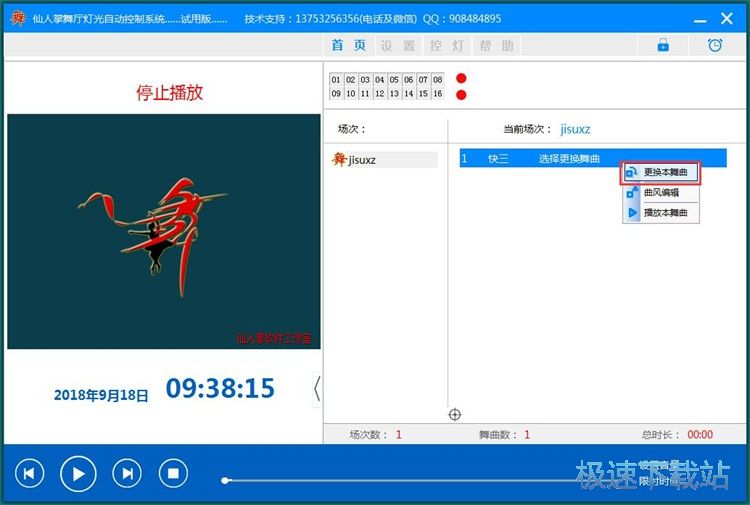Toggle light channel 07
Screen dimensions: 750x505
coord(423,79)
